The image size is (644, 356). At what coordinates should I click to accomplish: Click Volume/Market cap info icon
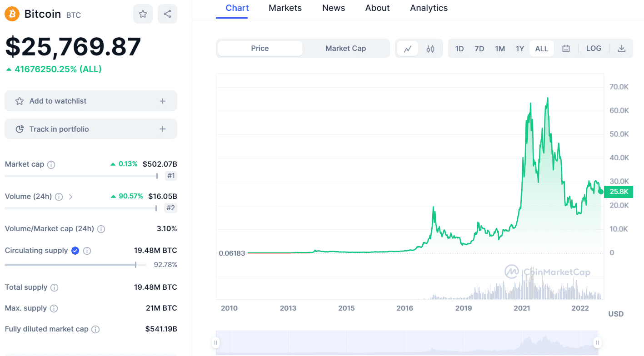point(101,229)
